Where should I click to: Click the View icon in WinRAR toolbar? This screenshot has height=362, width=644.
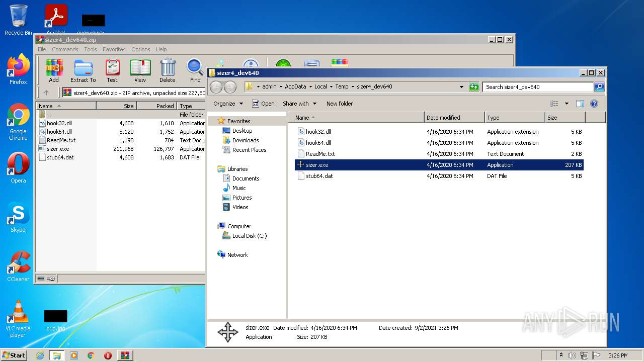click(140, 71)
